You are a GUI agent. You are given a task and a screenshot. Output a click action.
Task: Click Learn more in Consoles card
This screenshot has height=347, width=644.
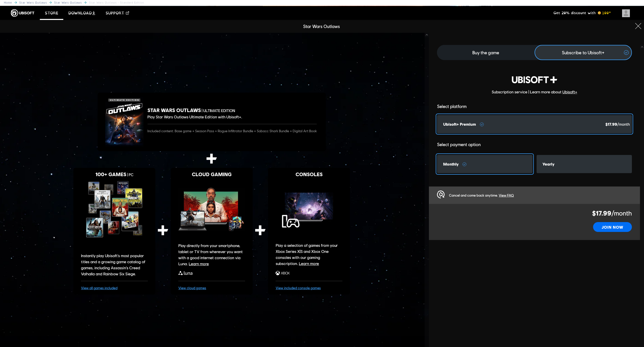pos(309,263)
